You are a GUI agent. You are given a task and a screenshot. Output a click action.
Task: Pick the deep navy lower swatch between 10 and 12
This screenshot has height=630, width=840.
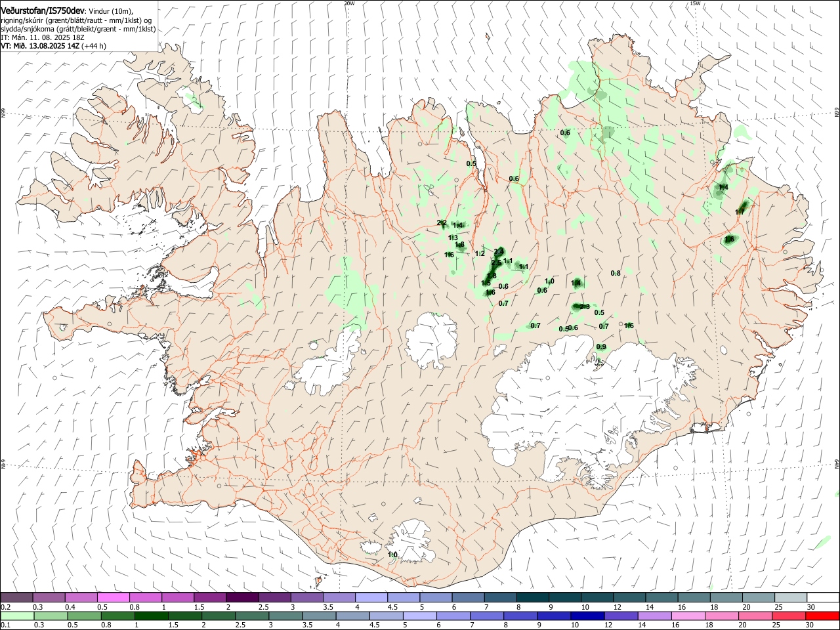(x=587, y=616)
